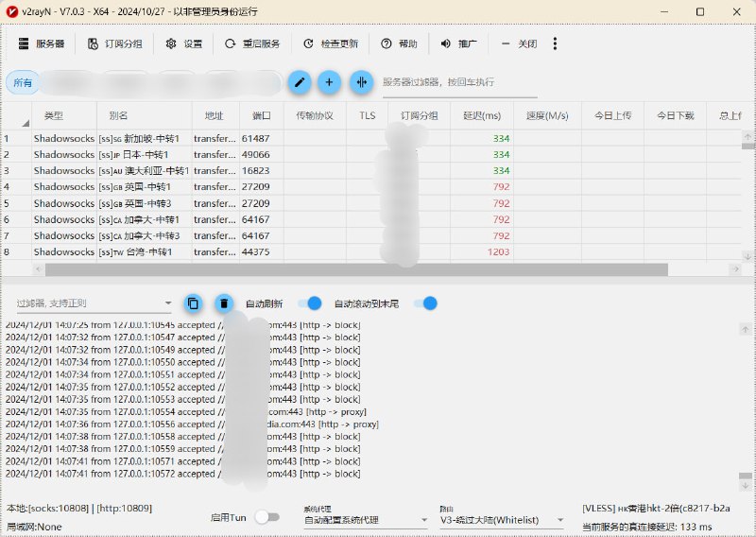756x537 pixels.
Task: Select the 日本-中转1 server row
Action: pos(371,154)
